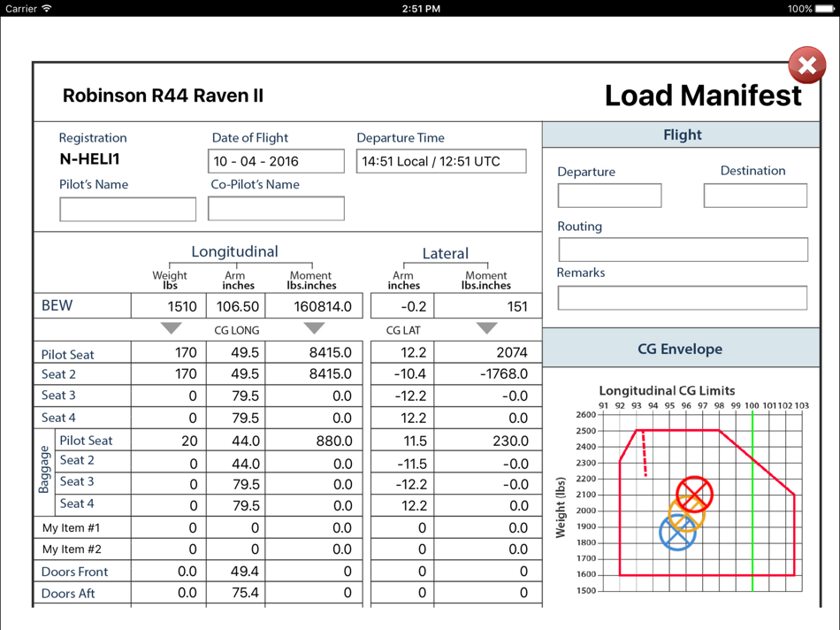Edit the Date of Flight field
Screen dimensions: 840x630
[276, 161]
